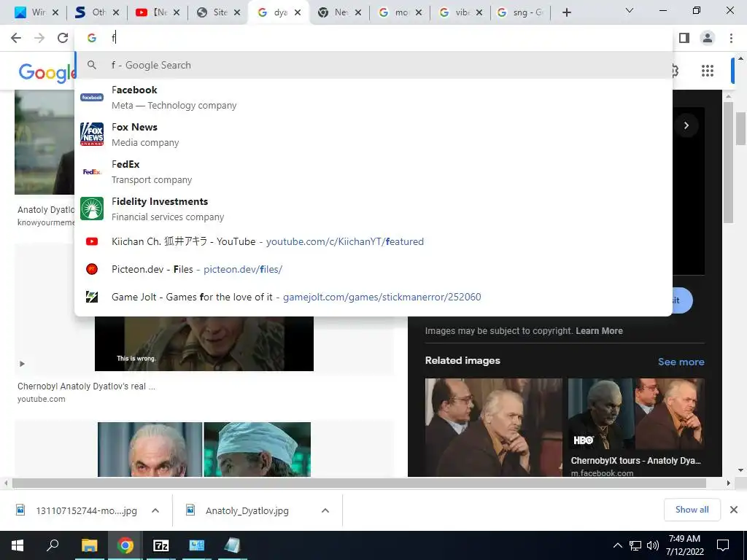Open Kiichan Ch. YouTube suggestion
747x560 pixels.
(373, 241)
